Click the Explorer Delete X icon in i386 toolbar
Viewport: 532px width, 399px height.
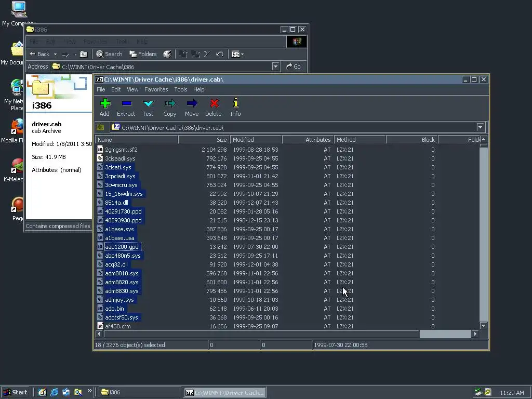tap(207, 54)
